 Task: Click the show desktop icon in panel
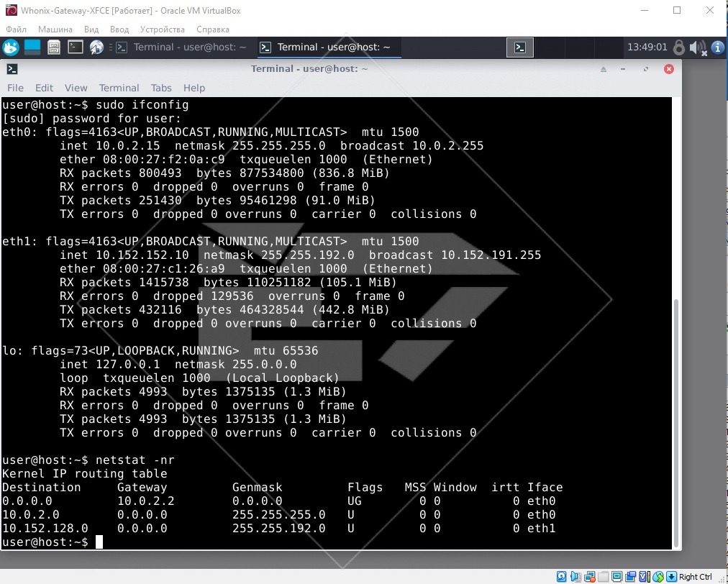32,47
